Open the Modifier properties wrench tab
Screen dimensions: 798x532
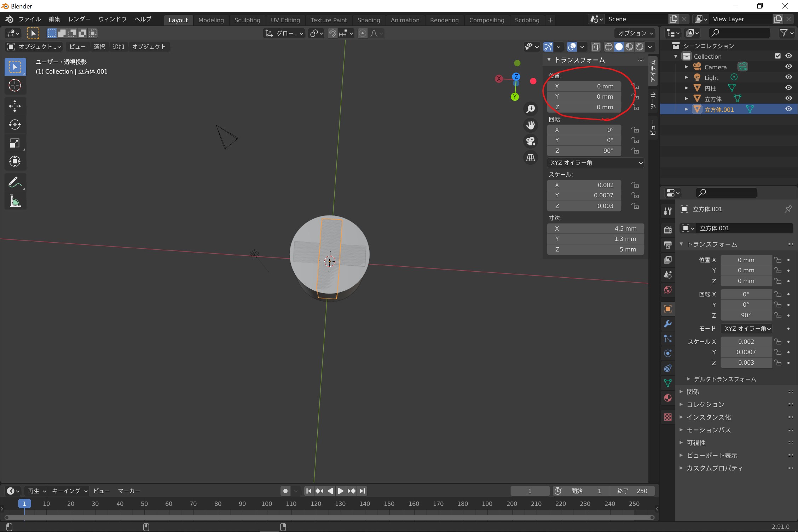668,324
